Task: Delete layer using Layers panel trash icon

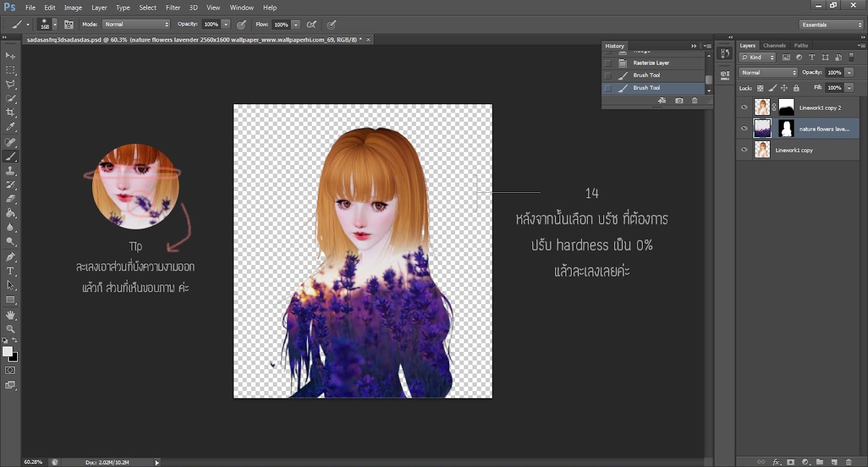Action: (x=849, y=462)
